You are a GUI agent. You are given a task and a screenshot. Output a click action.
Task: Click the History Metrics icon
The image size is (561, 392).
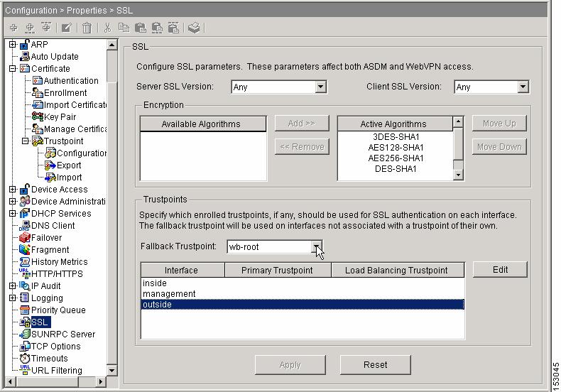tap(25, 262)
